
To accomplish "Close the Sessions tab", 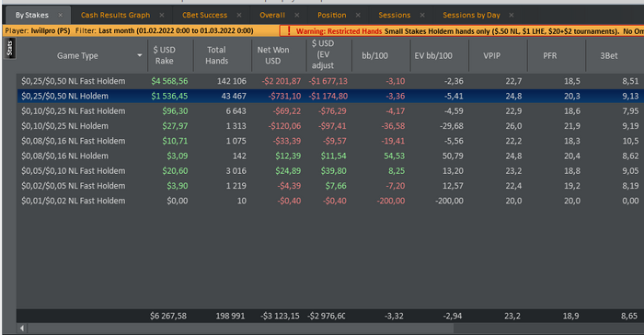I will (422, 16).
